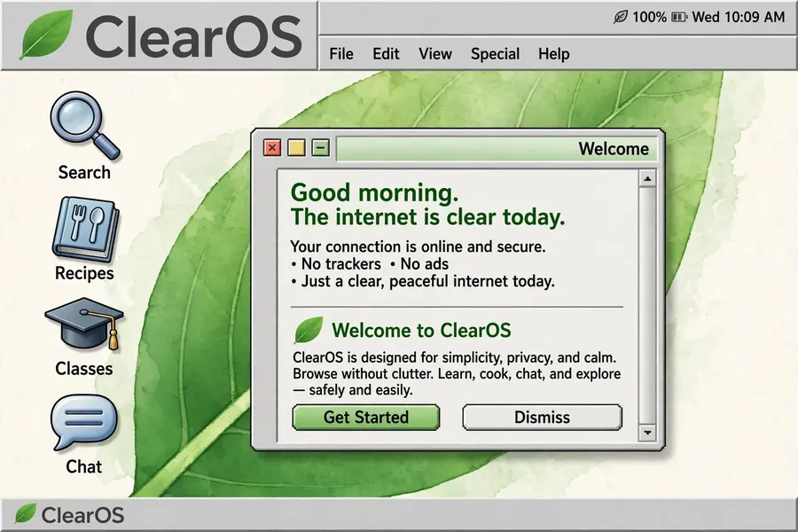Click the Classes icon label
This screenshot has height=532, width=798.
84,369
